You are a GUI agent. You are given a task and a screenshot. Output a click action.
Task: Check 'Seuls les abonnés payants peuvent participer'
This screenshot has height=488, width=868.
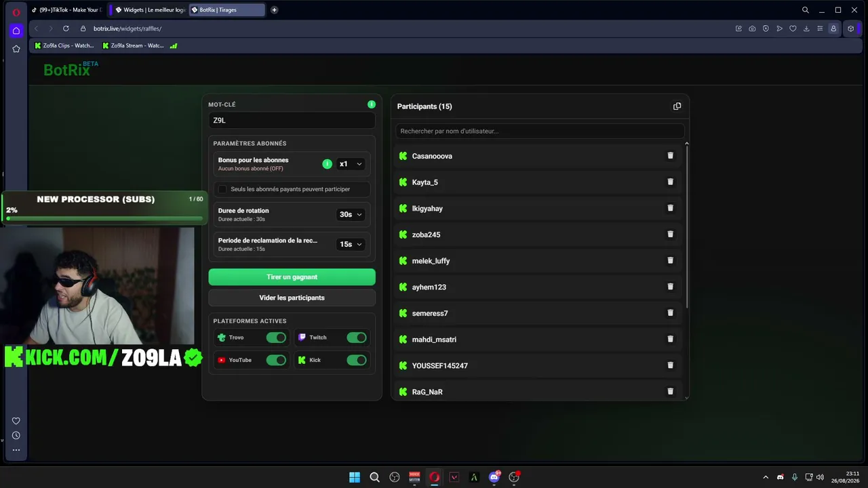click(222, 189)
